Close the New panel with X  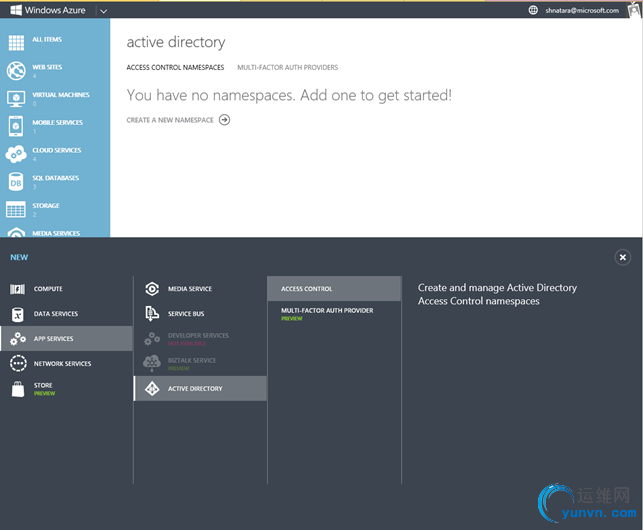click(622, 257)
